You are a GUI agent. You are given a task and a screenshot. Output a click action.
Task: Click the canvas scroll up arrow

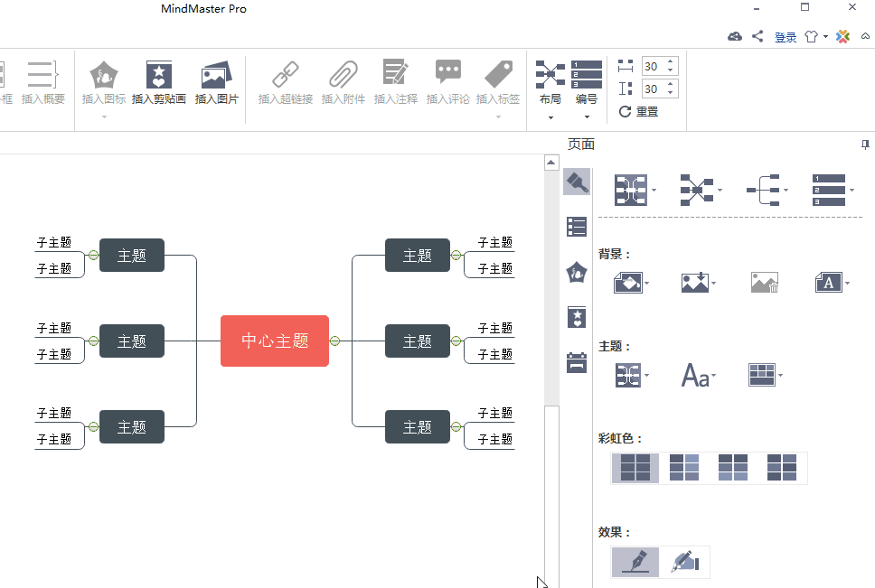pyautogui.click(x=550, y=163)
